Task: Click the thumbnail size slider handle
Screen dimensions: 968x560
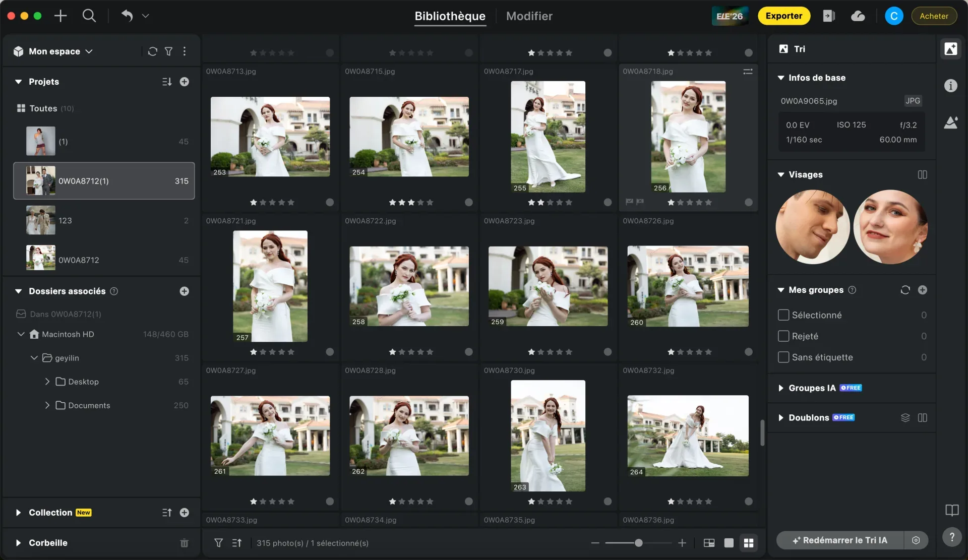Action: point(638,543)
